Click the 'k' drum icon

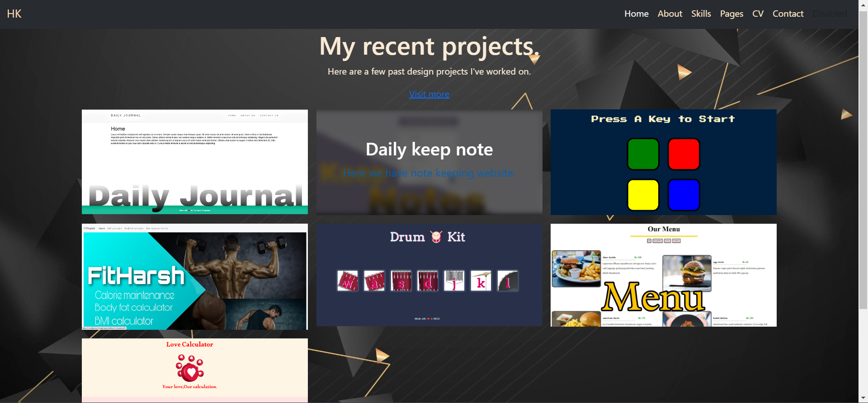[481, 281]
